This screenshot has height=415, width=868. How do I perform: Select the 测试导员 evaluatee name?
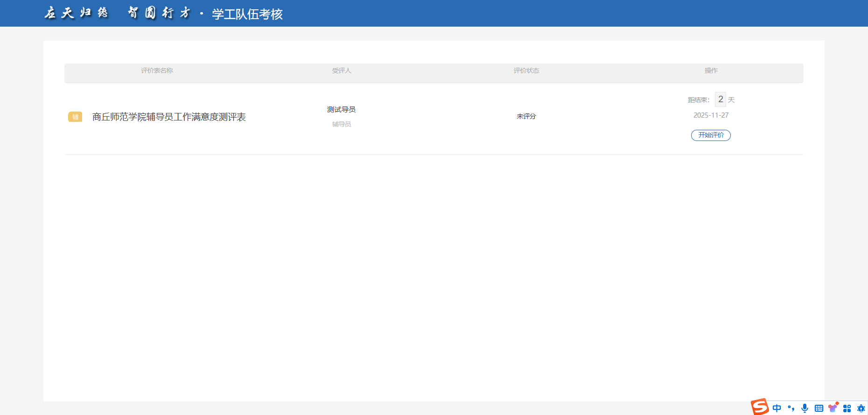click(341, 109)
